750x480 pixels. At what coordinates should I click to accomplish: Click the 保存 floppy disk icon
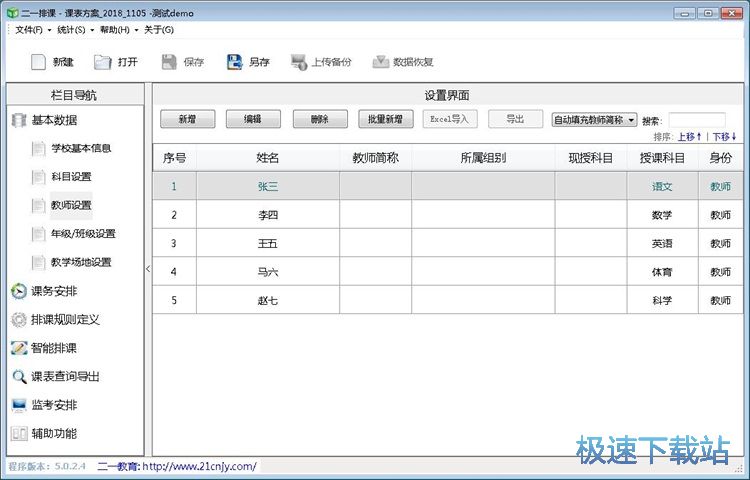tap(169, 62)
